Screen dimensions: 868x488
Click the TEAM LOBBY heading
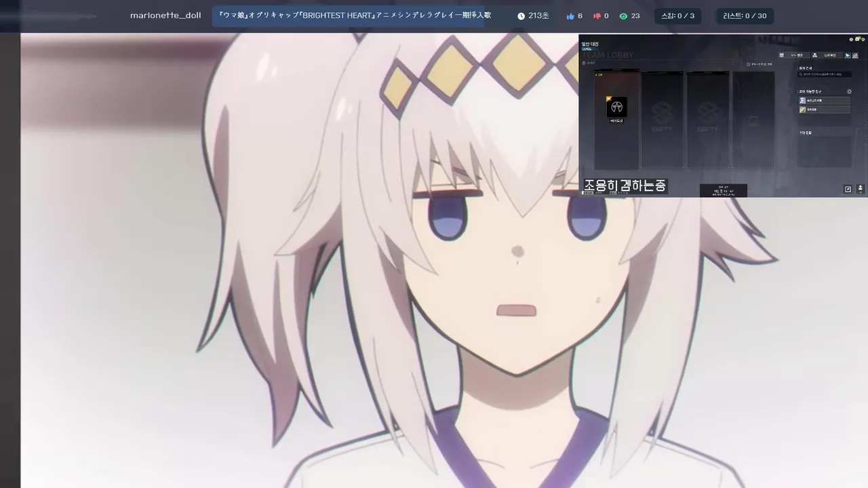(608, 55)
